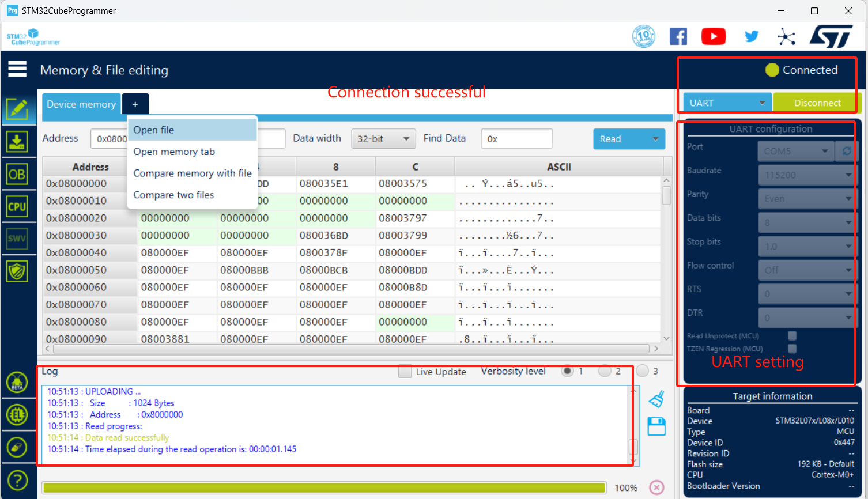Click the Address input field
This screenshot has width=868, height=499.
(x=109, y=139)
